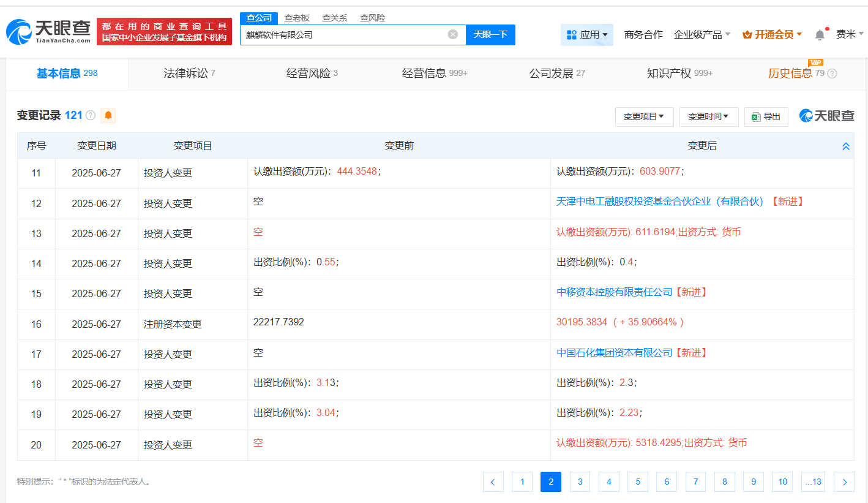868x503 pixels.
Task: Click the 变更日期 column header
Action: coord(96,146)
